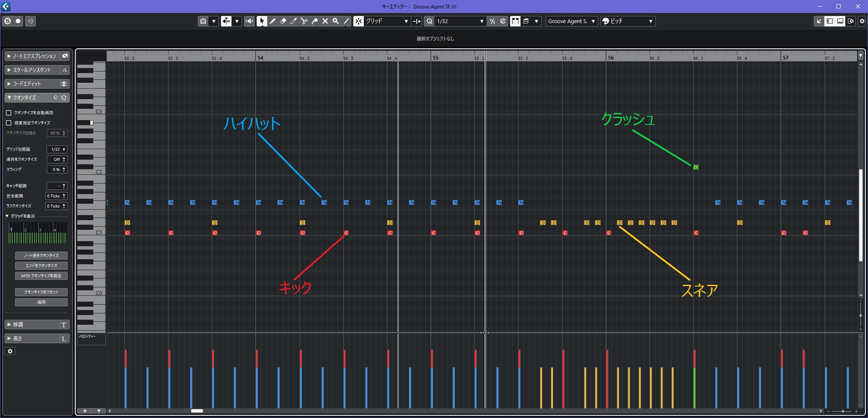Select the Erase tool
Viewport: 868px width, 418px height.
point(283,21)
